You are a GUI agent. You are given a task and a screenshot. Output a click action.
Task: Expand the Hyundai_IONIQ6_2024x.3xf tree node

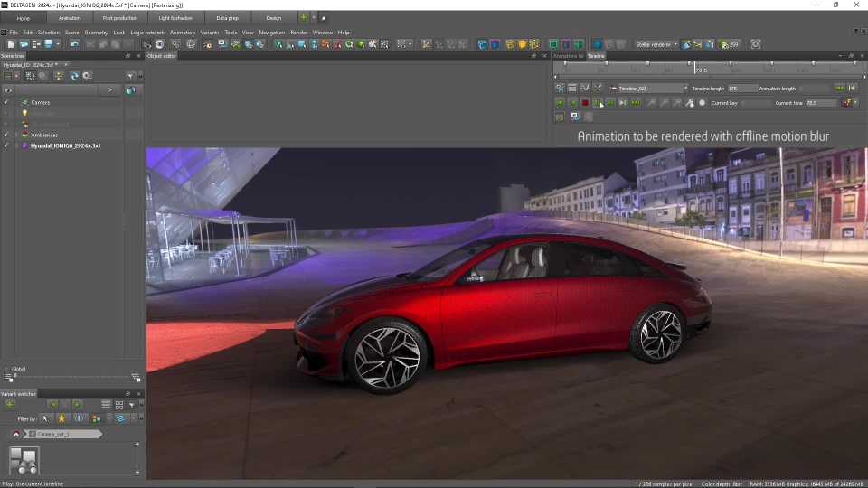[x=15, y=145]
